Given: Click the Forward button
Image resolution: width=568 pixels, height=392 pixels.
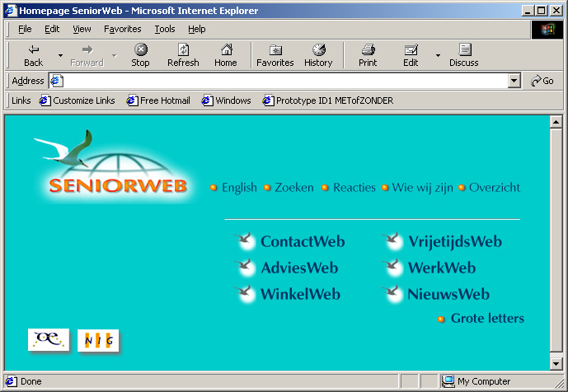Looking at the screenshot, I should point(87,55).
